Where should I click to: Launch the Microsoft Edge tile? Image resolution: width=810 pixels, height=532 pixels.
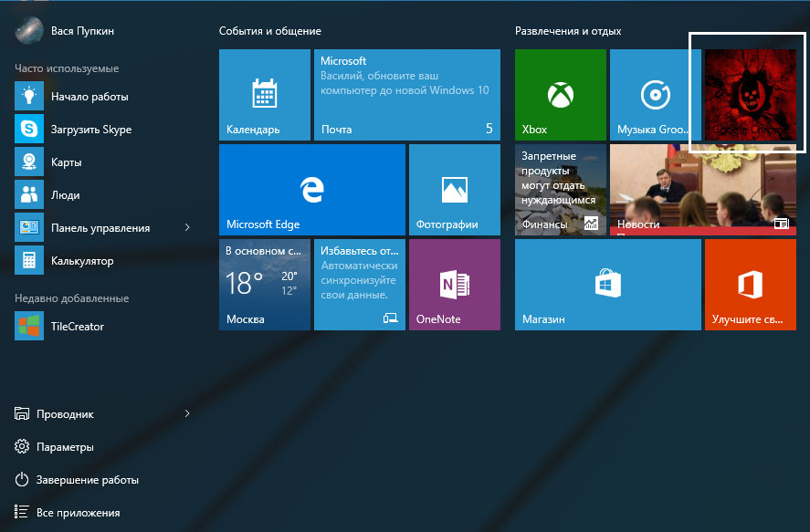point(312,190)
